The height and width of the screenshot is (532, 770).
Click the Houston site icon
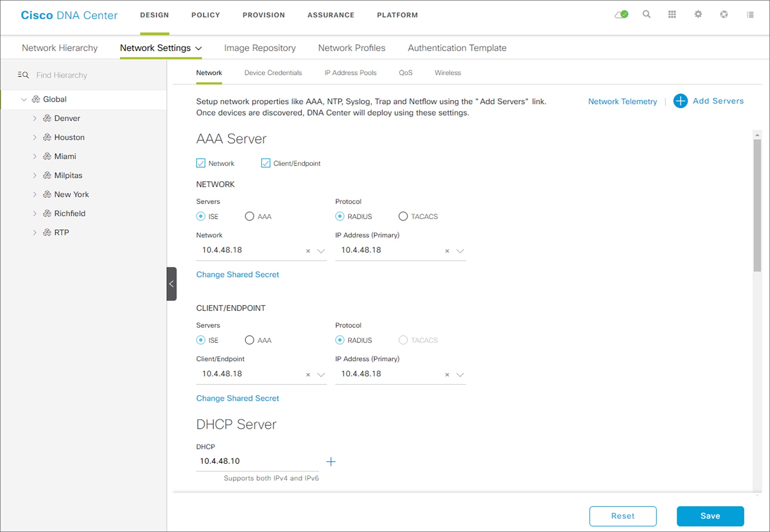[x=47, y=137]
